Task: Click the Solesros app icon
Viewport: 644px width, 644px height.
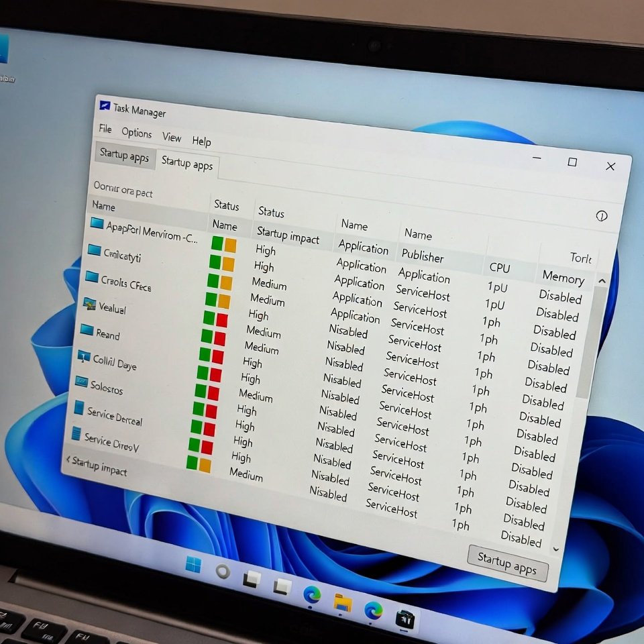Action: point(81,382)
